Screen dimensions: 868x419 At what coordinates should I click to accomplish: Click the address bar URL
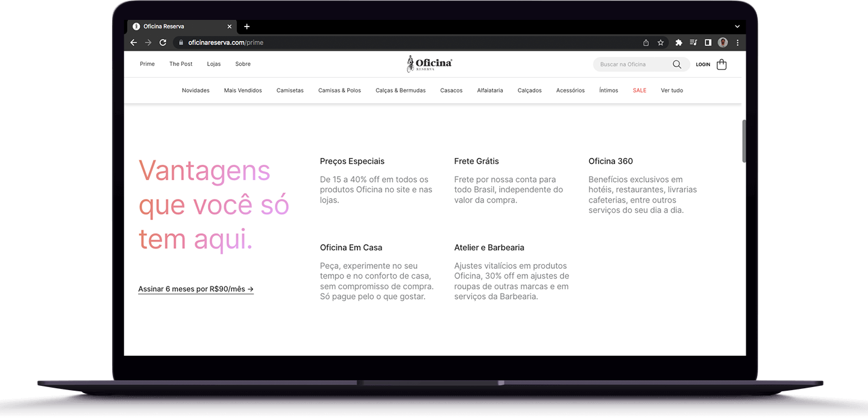225,43
